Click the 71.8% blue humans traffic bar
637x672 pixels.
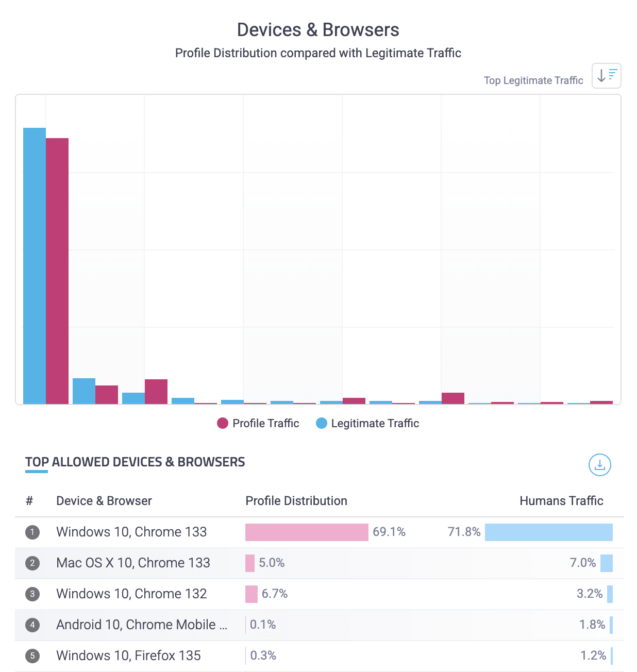coord(548,532)
